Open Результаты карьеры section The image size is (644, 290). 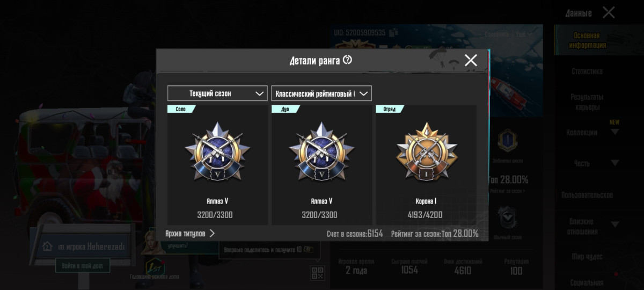pyautogui.click(x=587, y=102)
